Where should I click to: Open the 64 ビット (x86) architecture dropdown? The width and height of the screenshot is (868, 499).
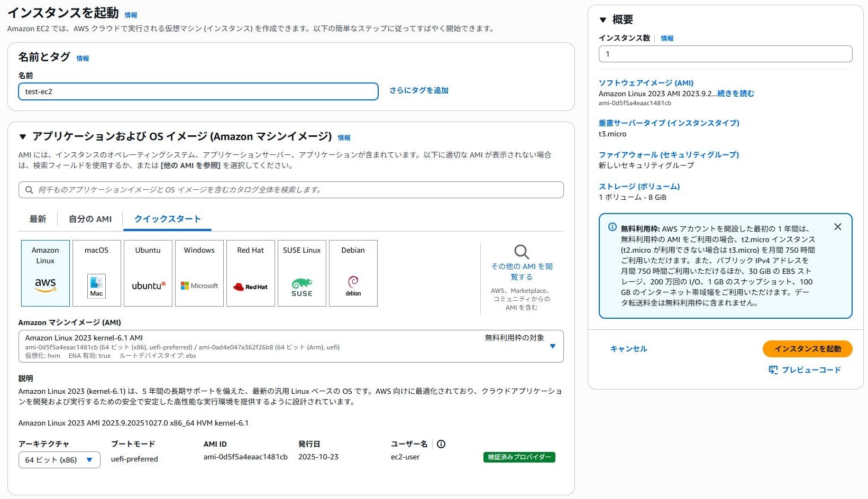[x=59, y=460]
